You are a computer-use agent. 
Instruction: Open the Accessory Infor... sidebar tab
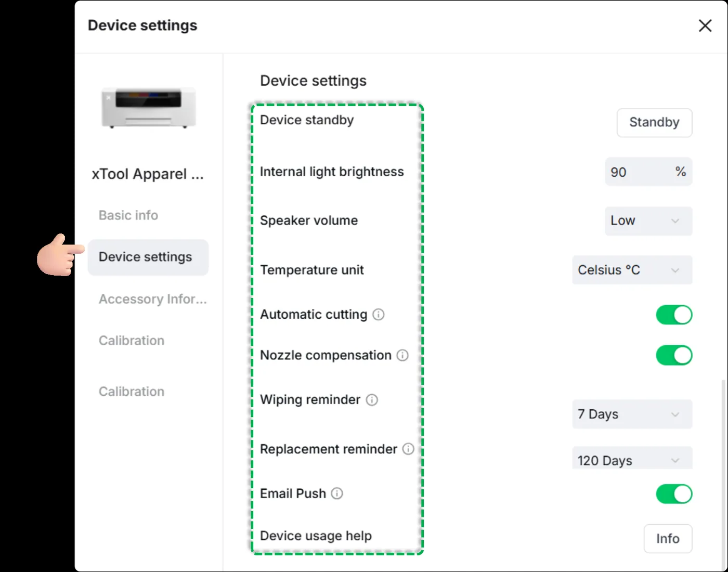click(x=153, y=299)
